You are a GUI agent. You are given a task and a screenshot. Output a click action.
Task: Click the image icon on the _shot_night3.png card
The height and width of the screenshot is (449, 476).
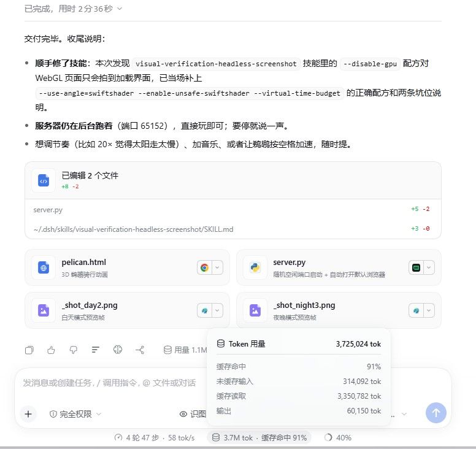(255, 310)
